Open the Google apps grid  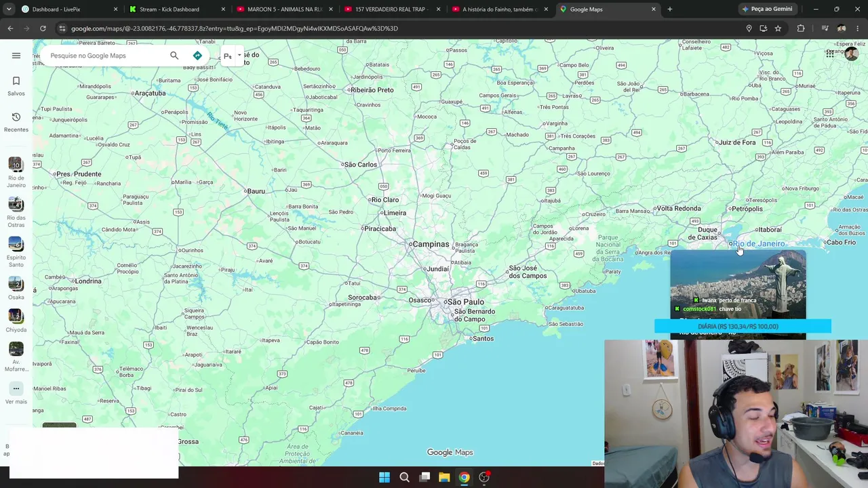(830, 54)
